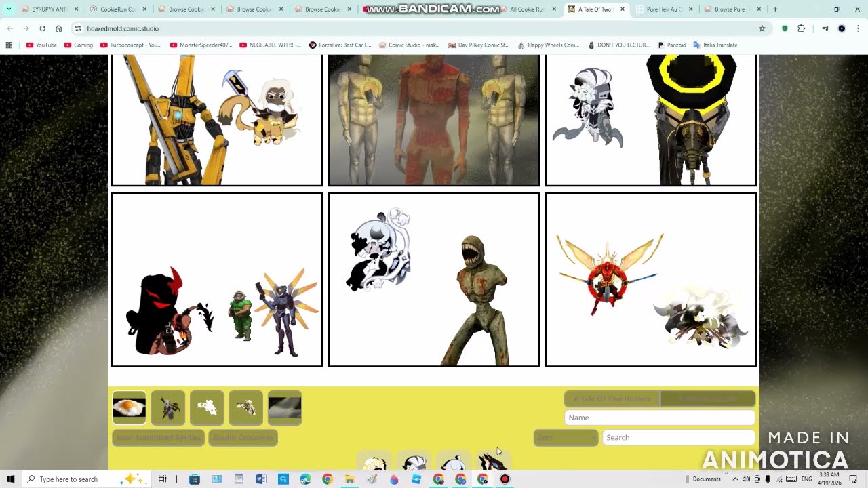Click the Sort dropdown

(566, 437)
